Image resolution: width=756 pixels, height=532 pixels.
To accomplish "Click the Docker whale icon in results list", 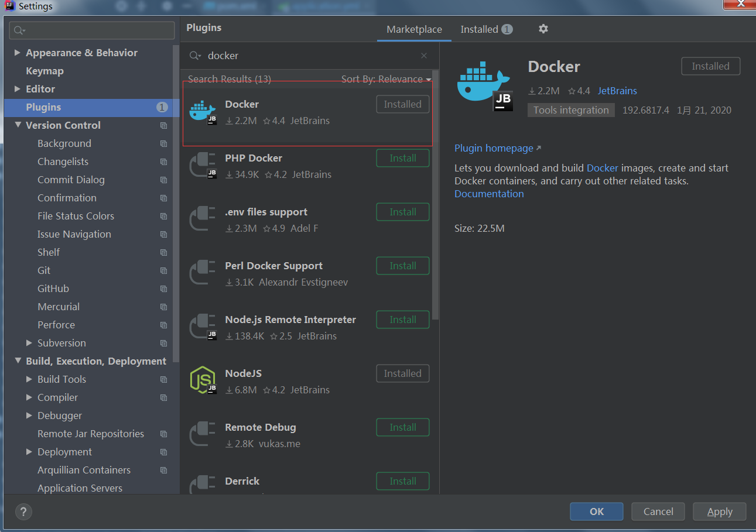I will click(203, 112).
